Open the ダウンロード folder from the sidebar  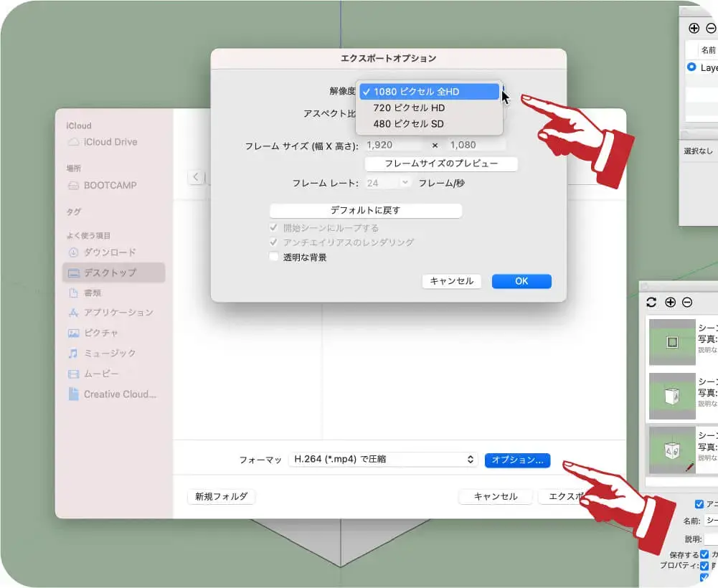(x=110, y=252)
